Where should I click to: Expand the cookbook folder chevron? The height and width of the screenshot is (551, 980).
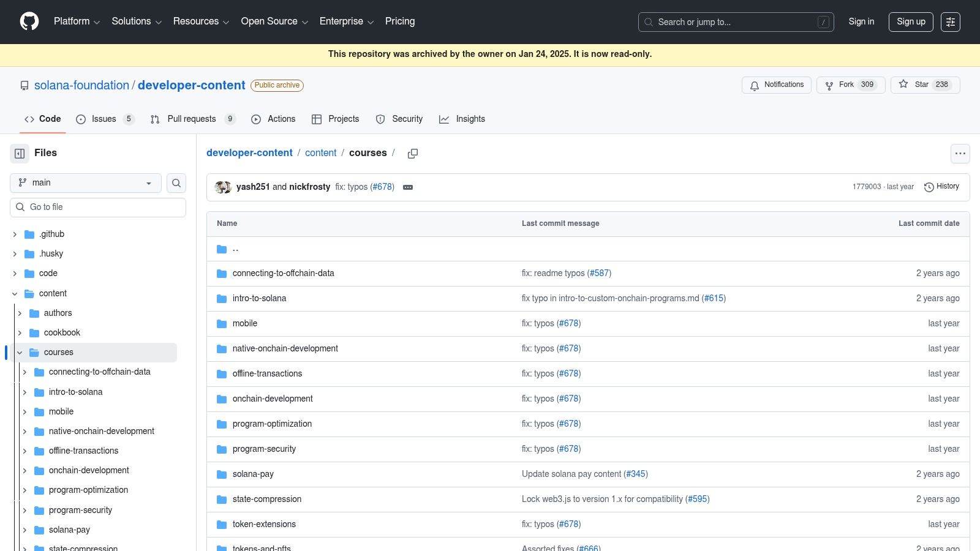[20, 333]
